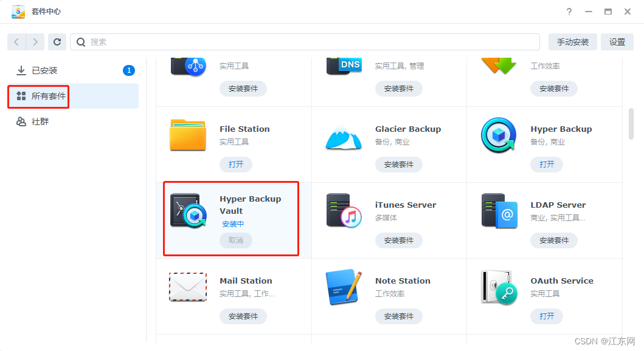Install iTunes Server with 安装套件
Screen dimensions: 644x351
(x=398, y=240)
